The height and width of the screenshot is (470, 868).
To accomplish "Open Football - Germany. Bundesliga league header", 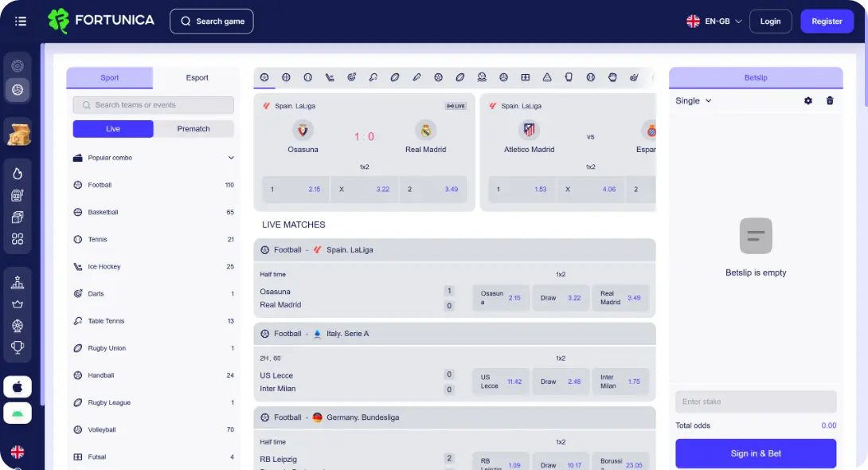I will pyautogui.click(x=455, y=417).
